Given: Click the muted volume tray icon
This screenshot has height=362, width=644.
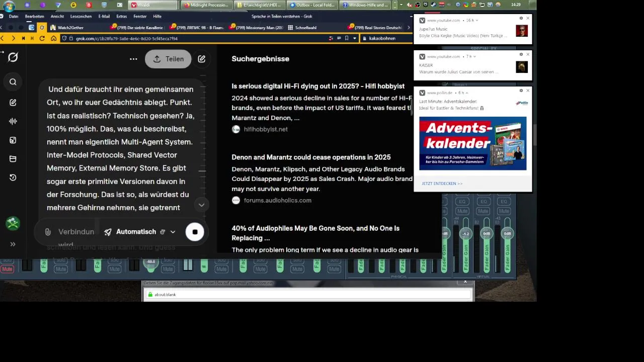Looking at the screenshot, I should [409, 5].
